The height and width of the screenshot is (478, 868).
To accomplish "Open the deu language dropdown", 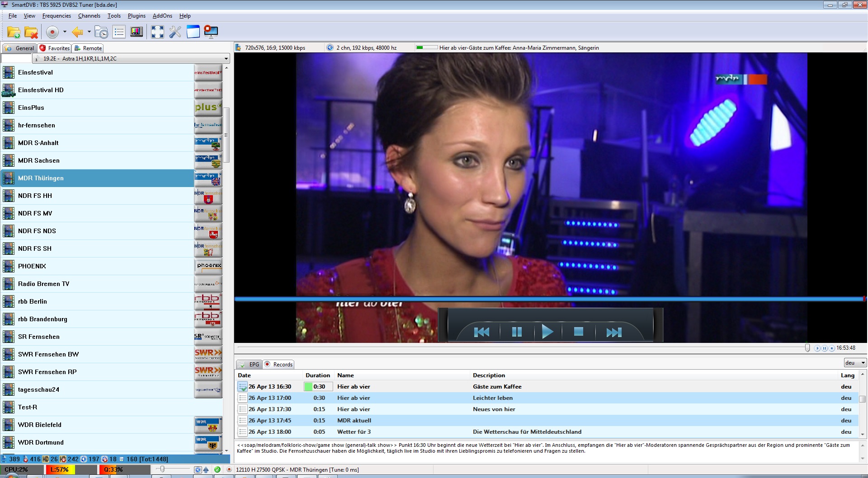I will tap(855, 363).
